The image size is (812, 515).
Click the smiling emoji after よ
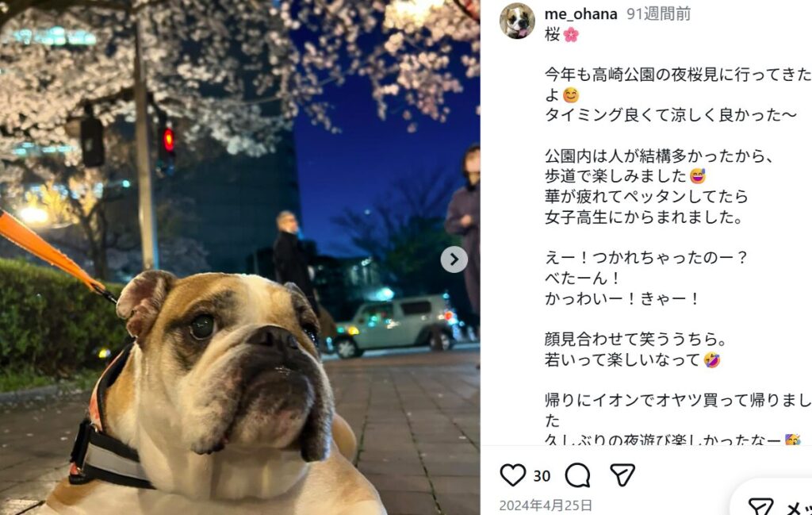click(x=571, y=95)
